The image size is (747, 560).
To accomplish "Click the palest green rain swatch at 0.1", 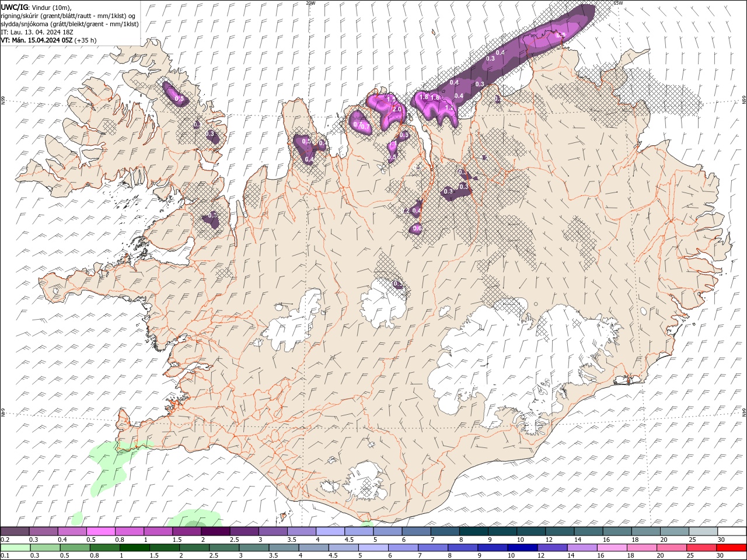I will [x=15, y=548].
